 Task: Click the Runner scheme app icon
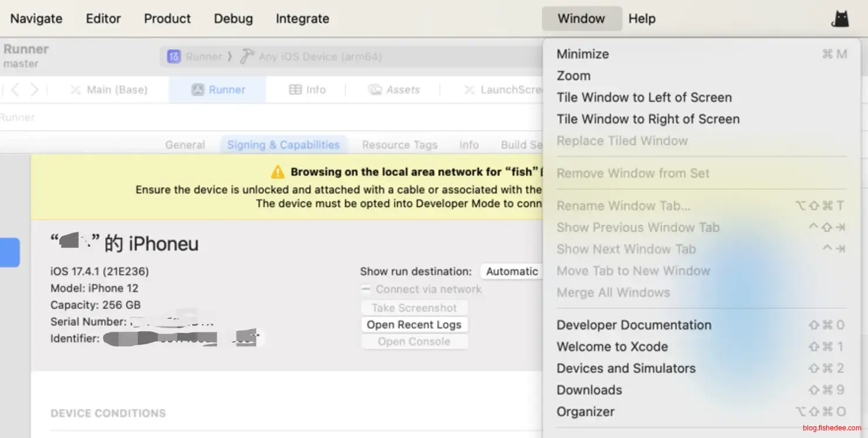(174, 57)
